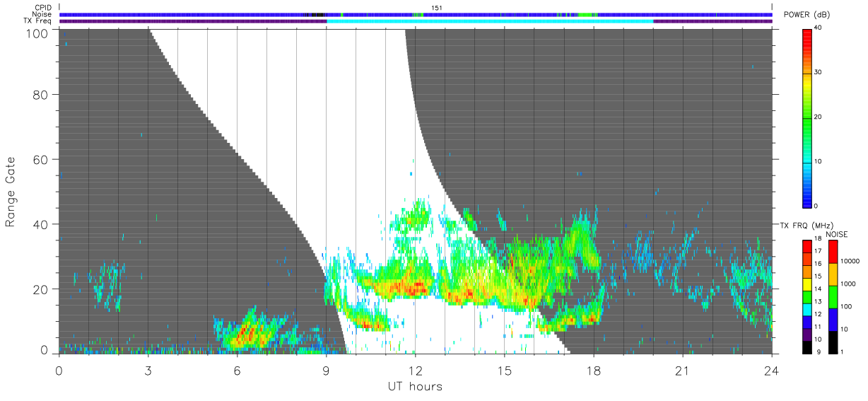Click the 1 label on NOISE scale
The height and width of the screenshot is (401, 868).
843,351
